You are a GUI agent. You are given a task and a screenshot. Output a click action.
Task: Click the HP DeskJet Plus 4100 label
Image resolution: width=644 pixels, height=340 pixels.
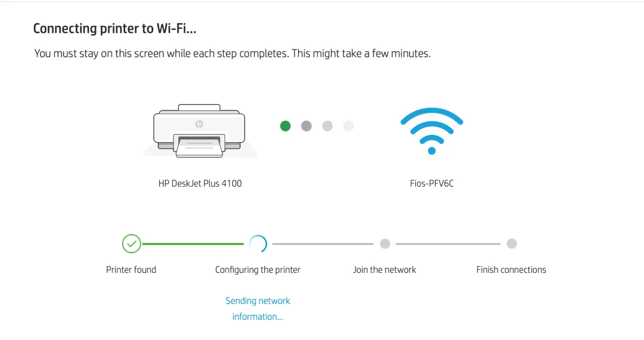200,183
